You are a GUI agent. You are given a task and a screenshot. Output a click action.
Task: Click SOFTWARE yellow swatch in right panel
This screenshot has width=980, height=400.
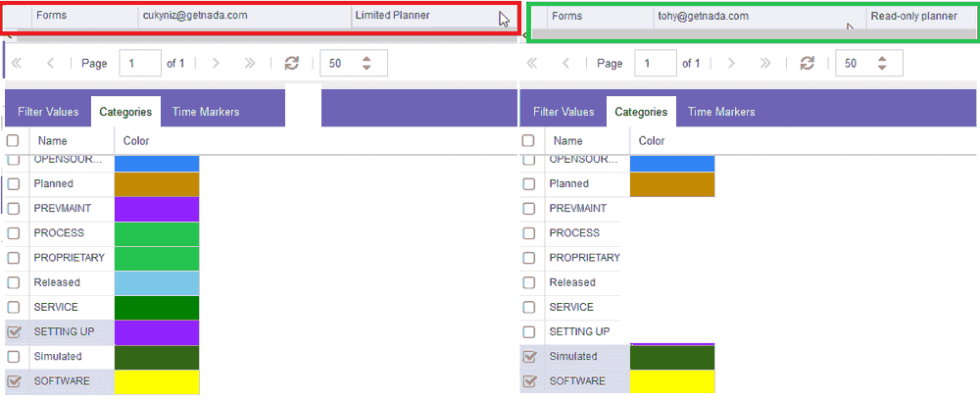[672, 381]
